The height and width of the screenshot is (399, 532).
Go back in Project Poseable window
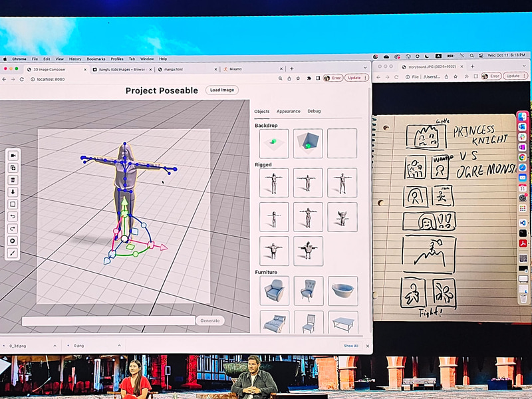coord(4,79)
